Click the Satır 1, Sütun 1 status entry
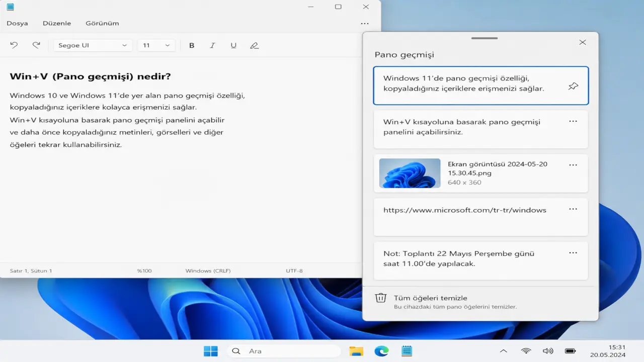644x362 pixels. (31, 270)
